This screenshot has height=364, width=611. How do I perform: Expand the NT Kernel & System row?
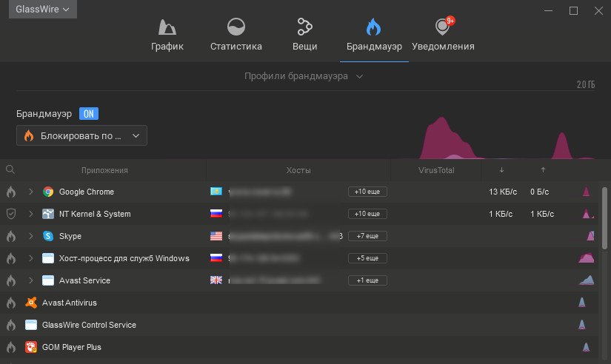[x=31, y=214]
